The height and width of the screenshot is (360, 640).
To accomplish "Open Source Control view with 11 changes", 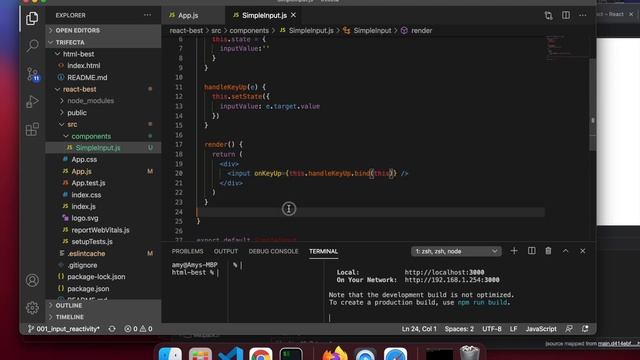I will (33, 74).
